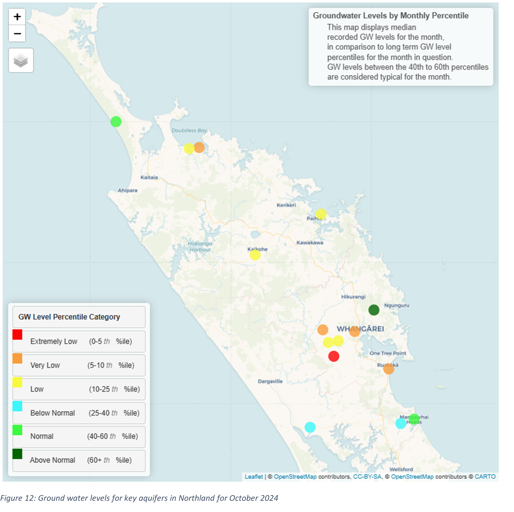
Task: Click the Wellsford town label
Action: point(401,469)
